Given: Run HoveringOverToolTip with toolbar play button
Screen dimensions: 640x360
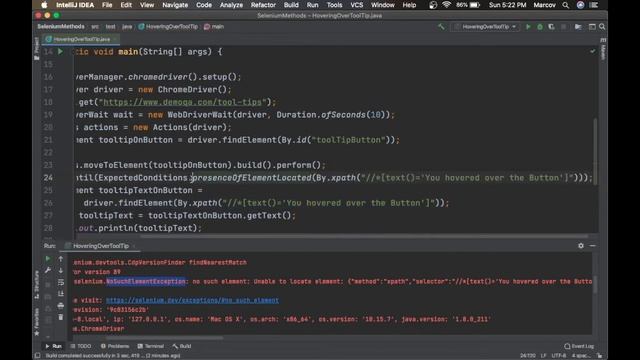Looking at the screenshot, I should click(528, 27).
